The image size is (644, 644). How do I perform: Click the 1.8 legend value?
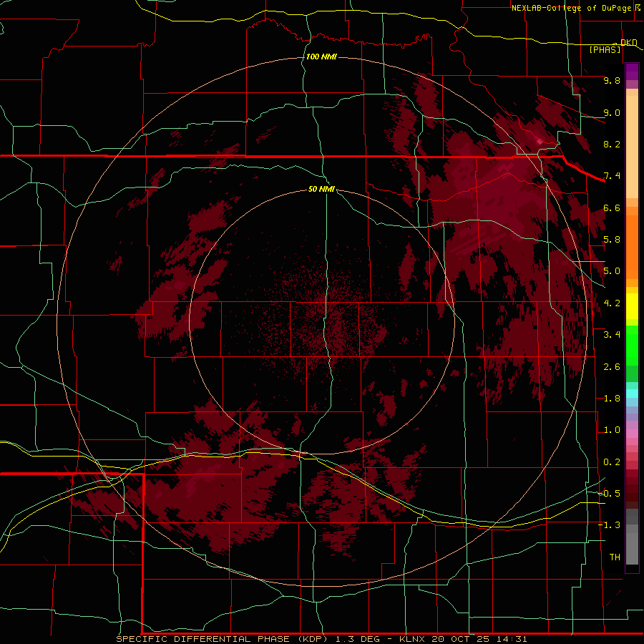(x=612, y=399)
